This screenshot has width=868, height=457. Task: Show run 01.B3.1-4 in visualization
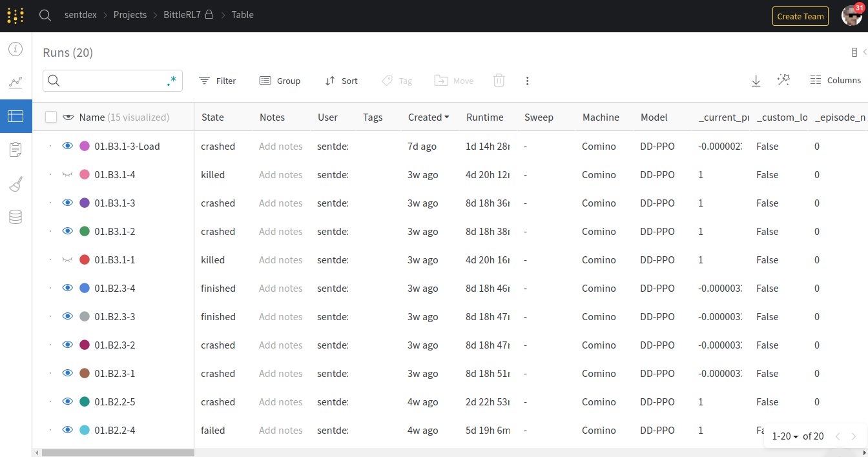point(67,175)
